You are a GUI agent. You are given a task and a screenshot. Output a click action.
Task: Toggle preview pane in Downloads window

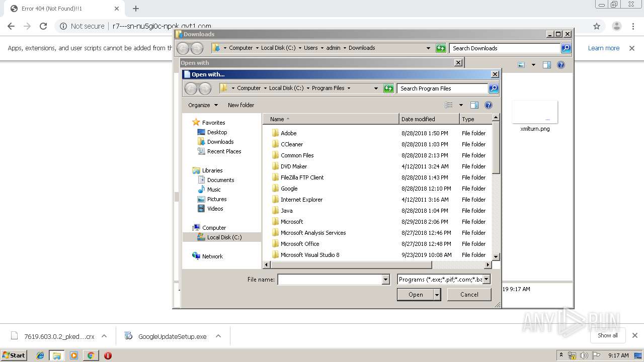(547, 65)
